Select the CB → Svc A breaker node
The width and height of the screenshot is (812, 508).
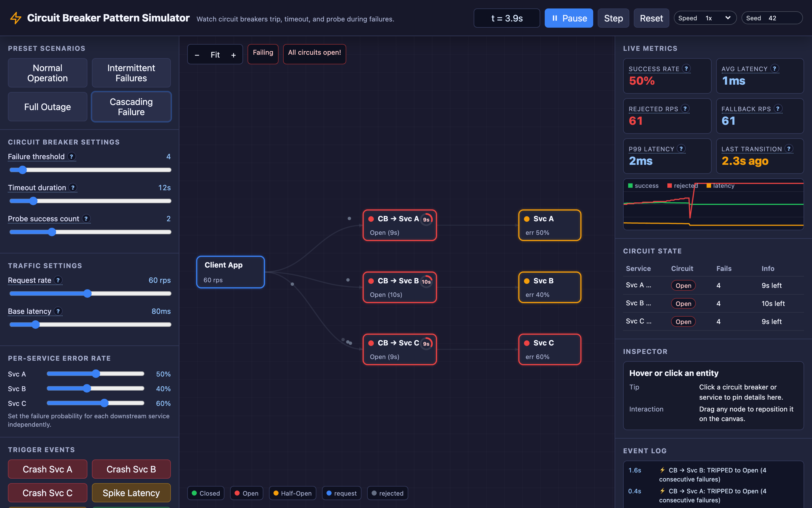point(400,225)
